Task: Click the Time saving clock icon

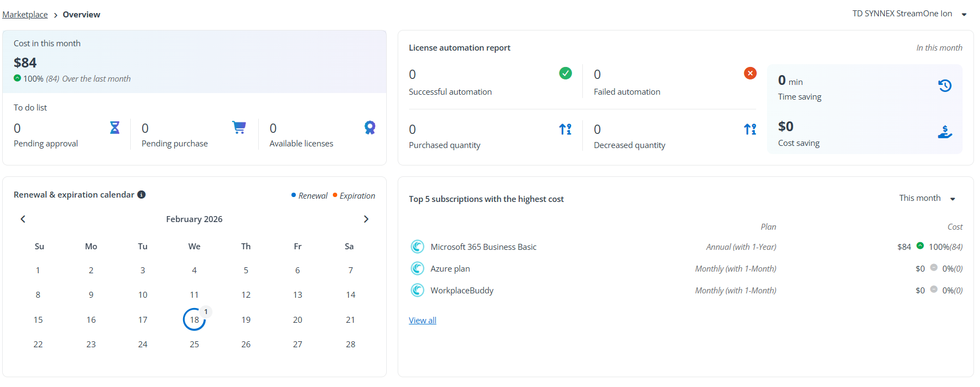Action: (x=945, y=85)
